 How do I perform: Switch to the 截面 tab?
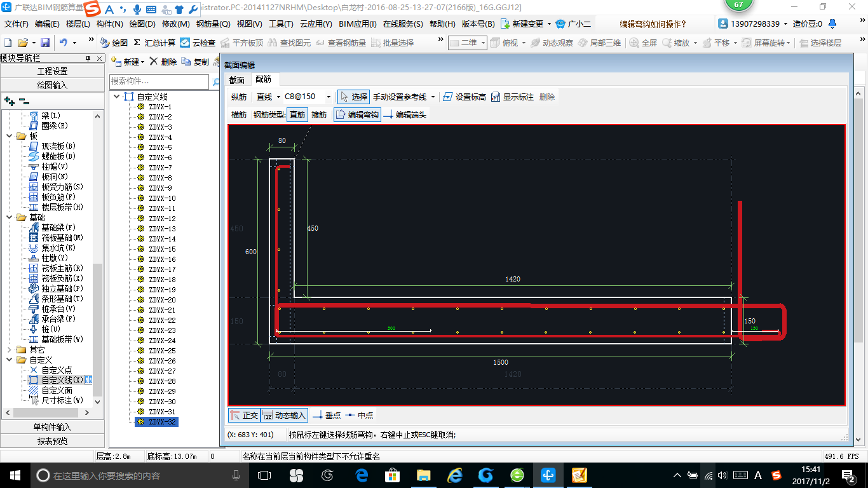tap(237, 79)
